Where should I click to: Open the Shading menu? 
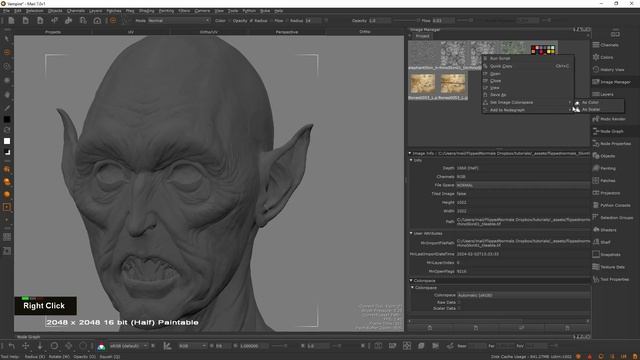pyautogui.click(x=147, y=11)
